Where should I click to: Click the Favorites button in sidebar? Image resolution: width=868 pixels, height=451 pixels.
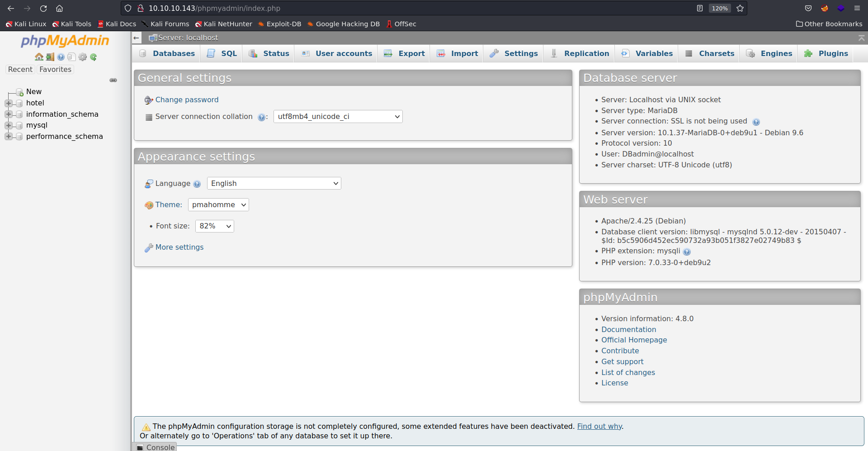[55, 69]
